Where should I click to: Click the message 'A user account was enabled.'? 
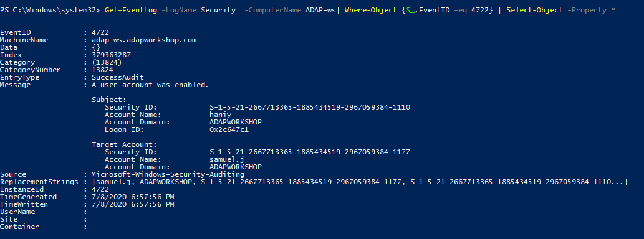[150, 85]
